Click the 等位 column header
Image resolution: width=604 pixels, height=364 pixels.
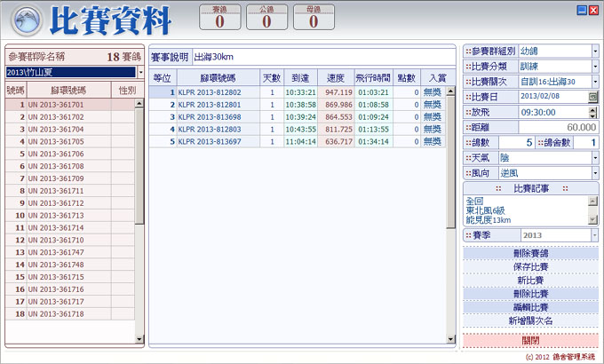coord(163,78)
